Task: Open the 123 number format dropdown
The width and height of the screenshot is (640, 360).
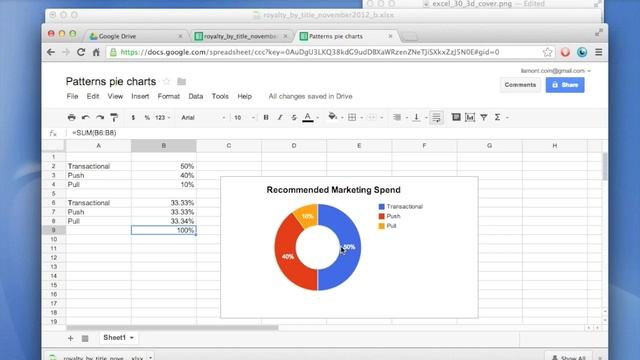Action: [162, 118]
